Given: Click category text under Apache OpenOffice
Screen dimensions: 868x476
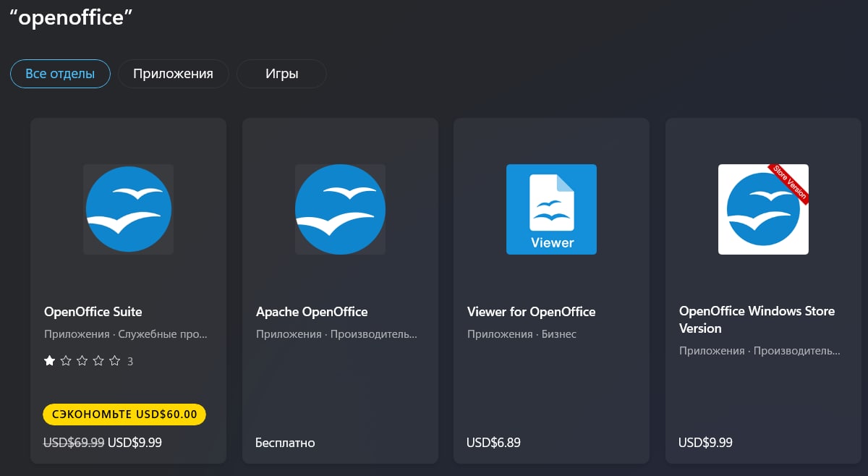Looking at the screenshot, I should tap(337, 335).
